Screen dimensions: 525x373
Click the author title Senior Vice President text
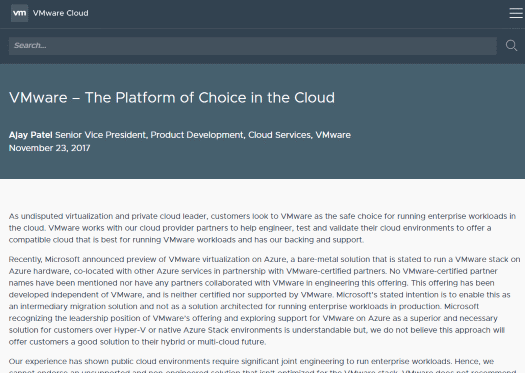[203, 135]
